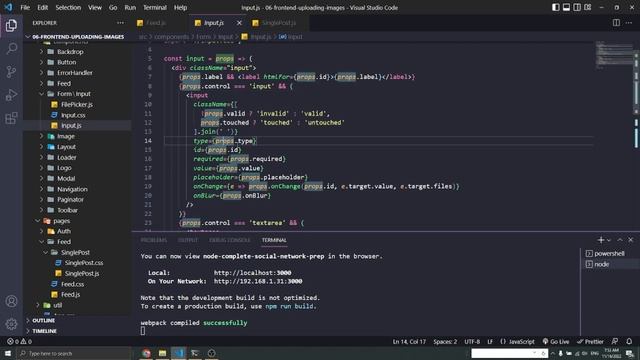Open terminal launch profile dropdown arrow

click(609, 240)
